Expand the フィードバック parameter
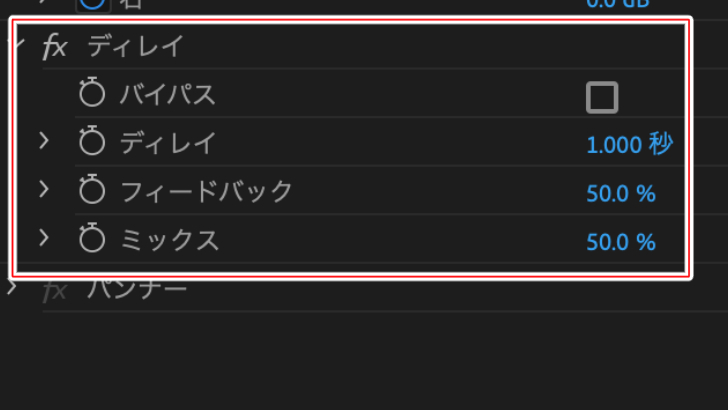This screenshot has width=728, height=410. click(44, 189)
